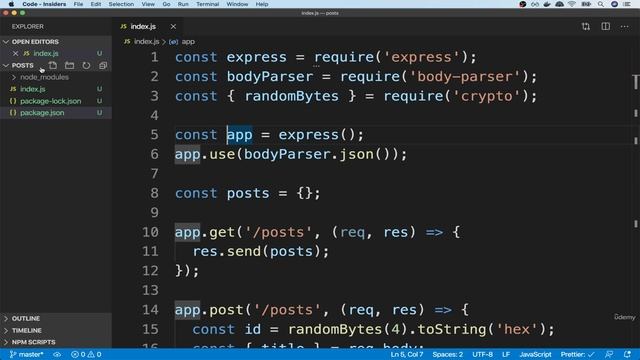640x360 pixels.
Task: Click the JSON braces icon of package.json
Action: click(13, 113)
